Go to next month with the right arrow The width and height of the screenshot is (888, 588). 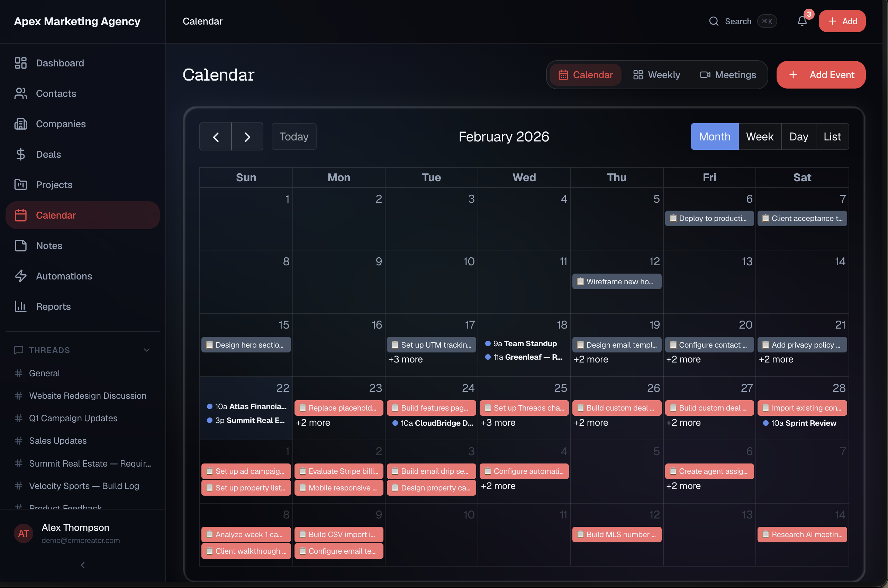[247, 136]
